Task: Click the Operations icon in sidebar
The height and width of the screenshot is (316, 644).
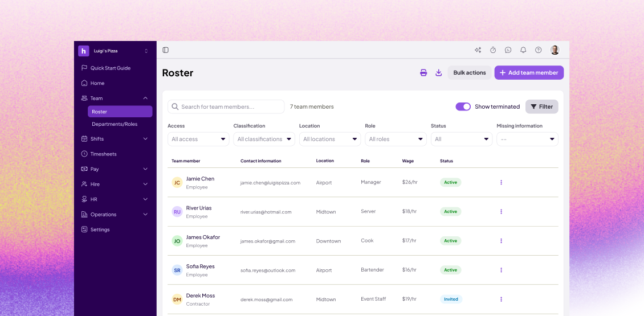Action: [84, 214]
